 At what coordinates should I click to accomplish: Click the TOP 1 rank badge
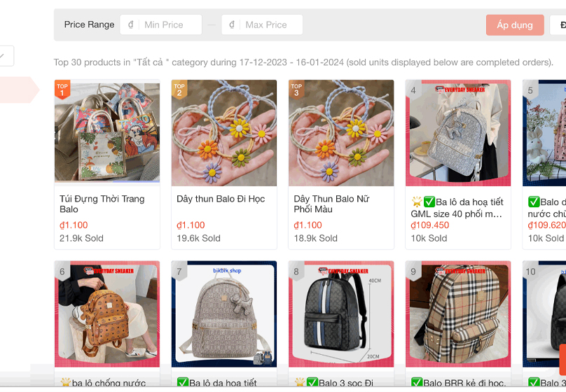62,90
